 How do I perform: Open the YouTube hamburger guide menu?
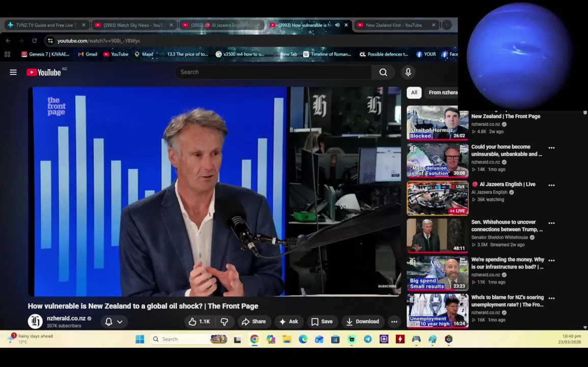(13, 72)
